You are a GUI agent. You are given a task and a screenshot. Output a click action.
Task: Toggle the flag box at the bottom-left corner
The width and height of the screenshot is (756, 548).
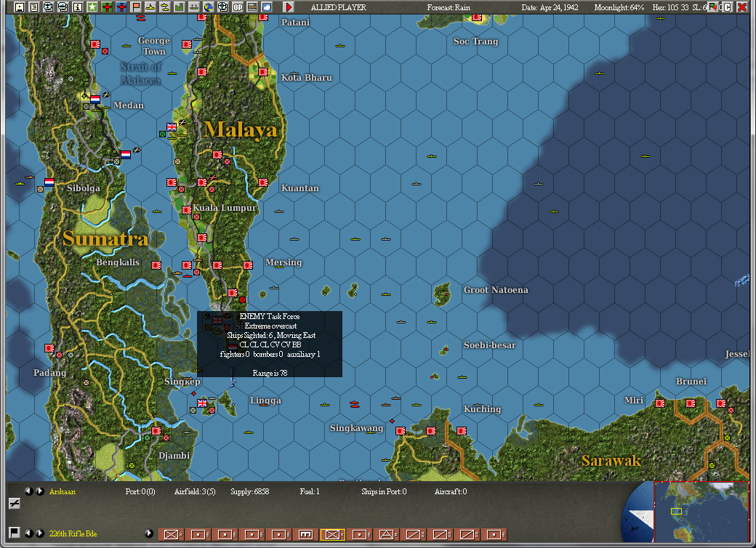(15, 532)
